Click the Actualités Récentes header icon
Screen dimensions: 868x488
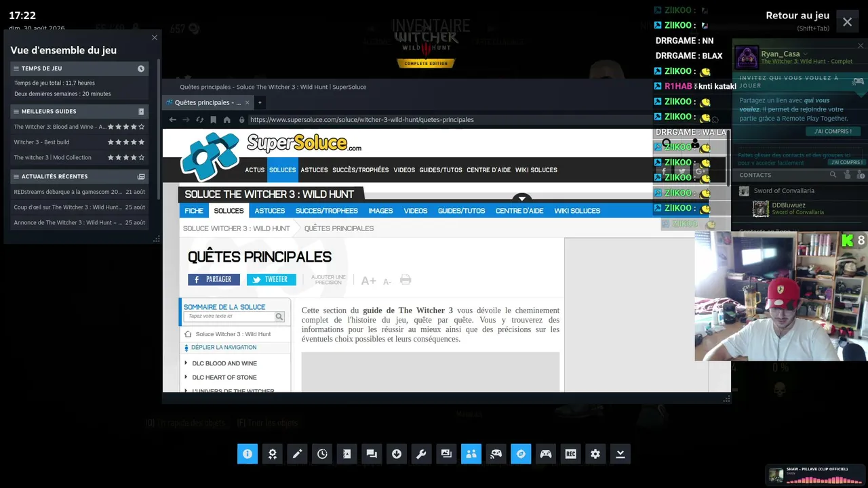pos(141,177)
